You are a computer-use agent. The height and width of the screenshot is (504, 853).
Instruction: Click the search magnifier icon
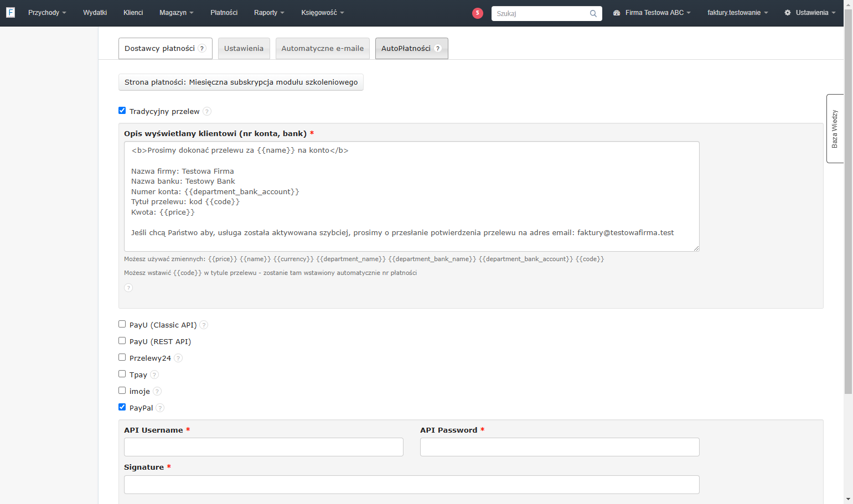coord(593,14)
